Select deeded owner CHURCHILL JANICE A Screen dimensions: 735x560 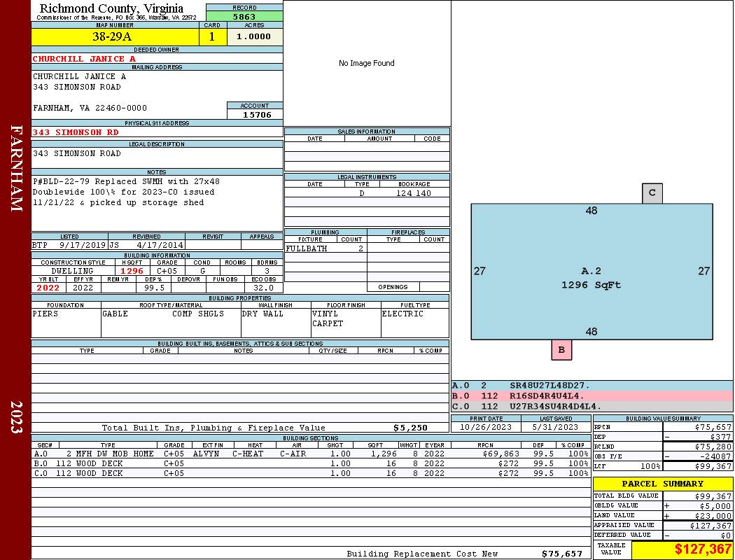[84, 59]
